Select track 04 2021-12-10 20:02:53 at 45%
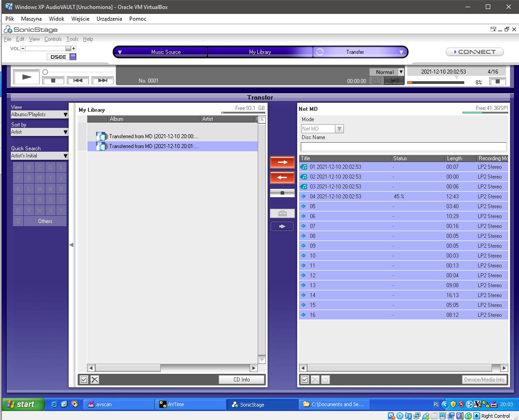Screen dimensions: 519x420 coord(403,197)
